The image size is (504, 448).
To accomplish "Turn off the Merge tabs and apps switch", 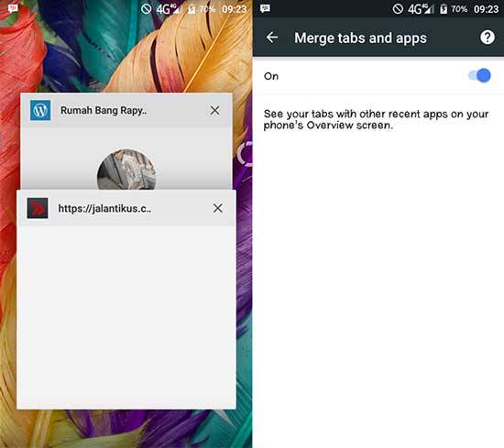I will coord(479,76).
